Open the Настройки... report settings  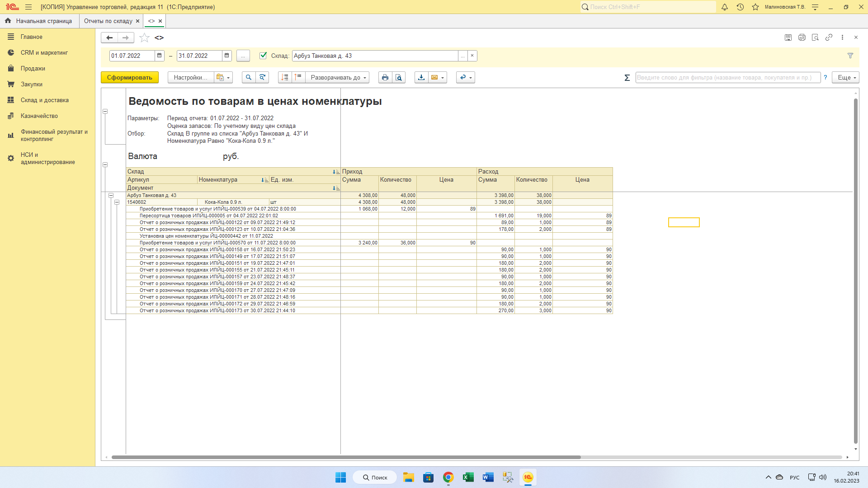coord(190,77)
